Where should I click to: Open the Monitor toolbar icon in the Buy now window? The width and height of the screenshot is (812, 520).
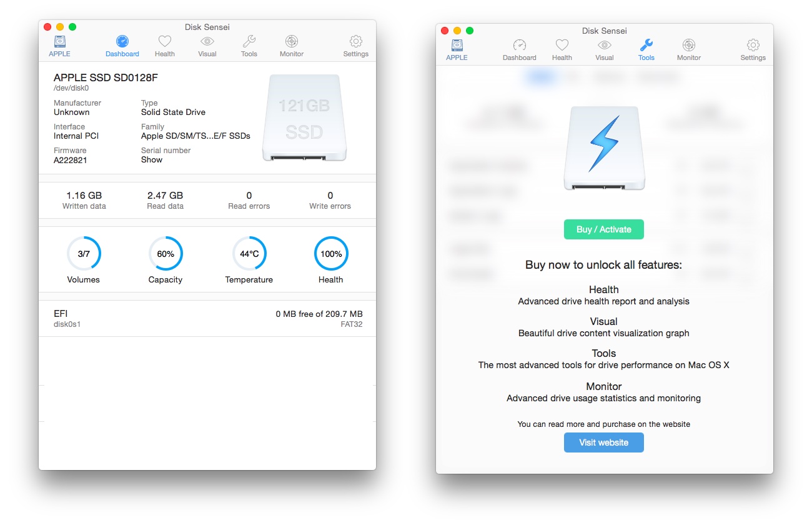[x=689, y=46]
